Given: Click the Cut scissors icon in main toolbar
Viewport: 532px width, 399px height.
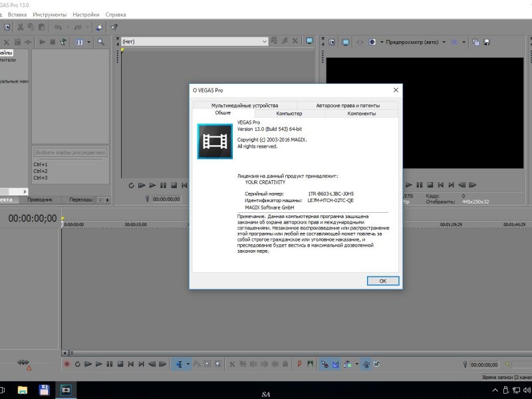Looking at the screenshot, I should pyautogui.click(x=21, y=27).
